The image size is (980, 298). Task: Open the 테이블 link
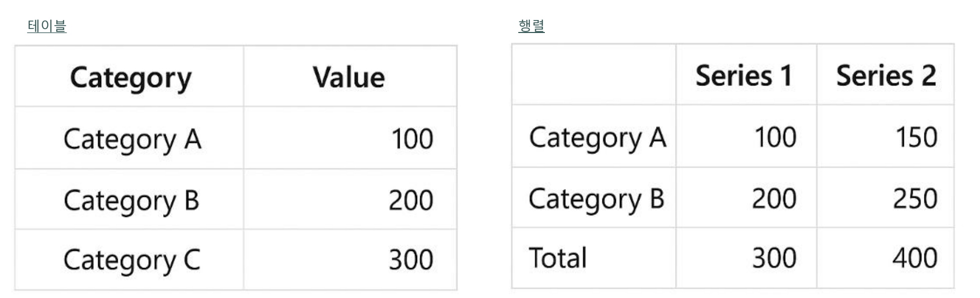[47, 25]
